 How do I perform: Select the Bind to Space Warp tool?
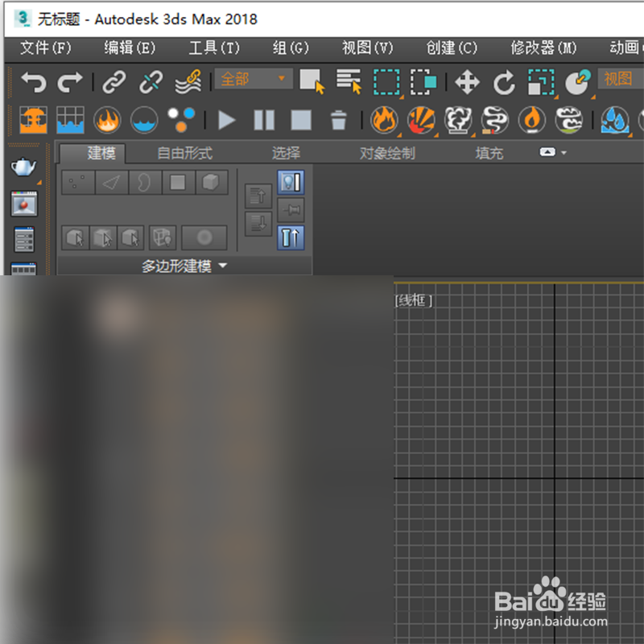click(188, 82)
